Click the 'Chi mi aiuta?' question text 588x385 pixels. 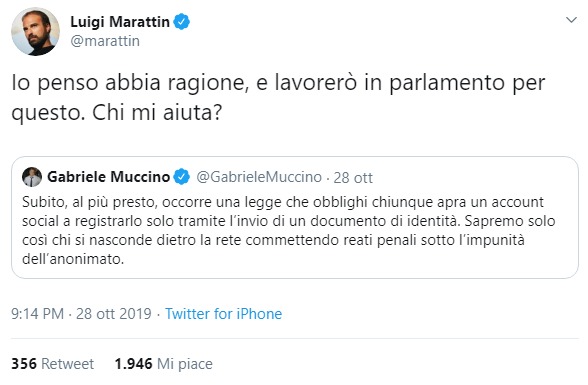[x=157, y=112]
